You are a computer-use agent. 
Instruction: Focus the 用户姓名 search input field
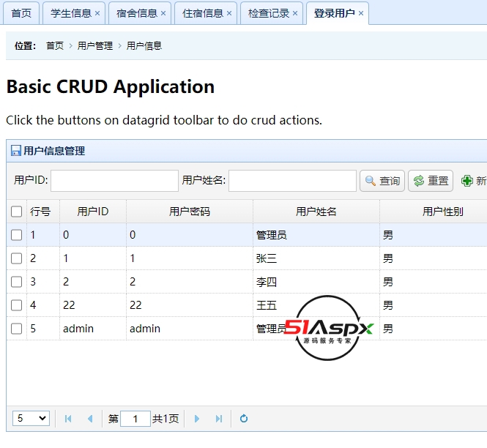tap(292, 181)
